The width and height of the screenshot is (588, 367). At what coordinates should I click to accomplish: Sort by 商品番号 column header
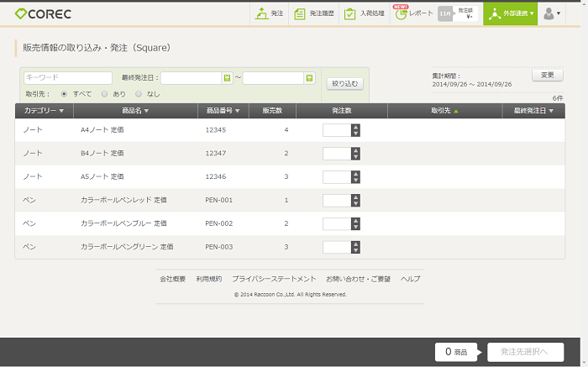coord(223,111)
